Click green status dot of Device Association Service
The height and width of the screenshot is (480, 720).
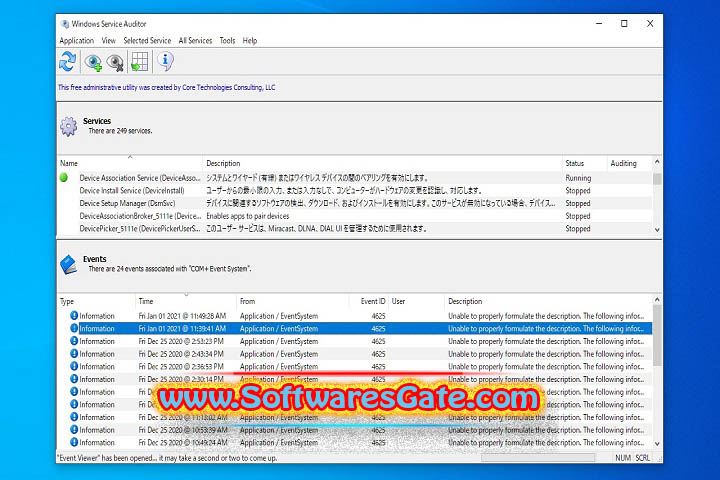pos(64,177)
